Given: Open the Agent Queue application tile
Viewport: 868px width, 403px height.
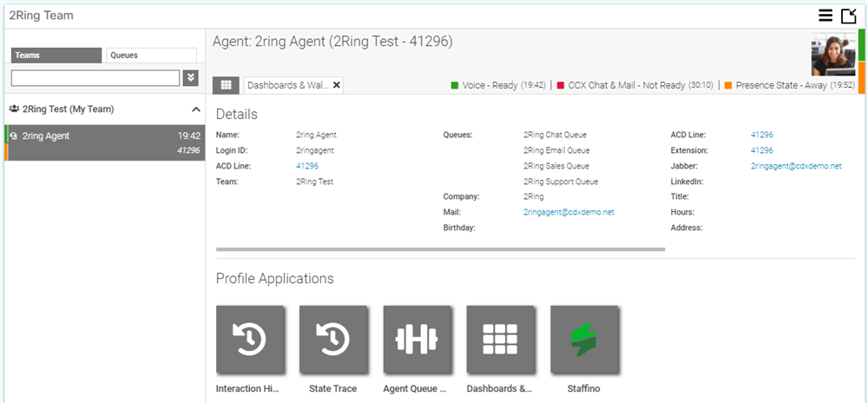Looking at the screenshot, I should [x=417, y=339].
